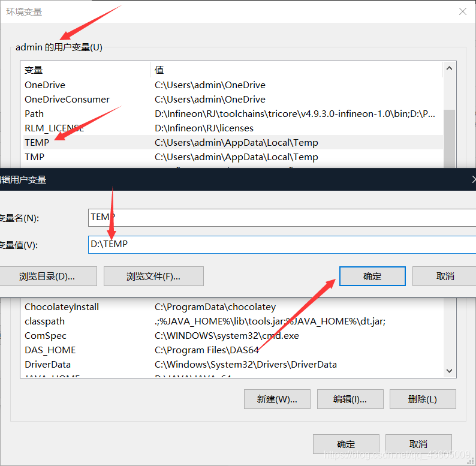
Task: Select the DAS_HOME system variable
Action: 233,350
